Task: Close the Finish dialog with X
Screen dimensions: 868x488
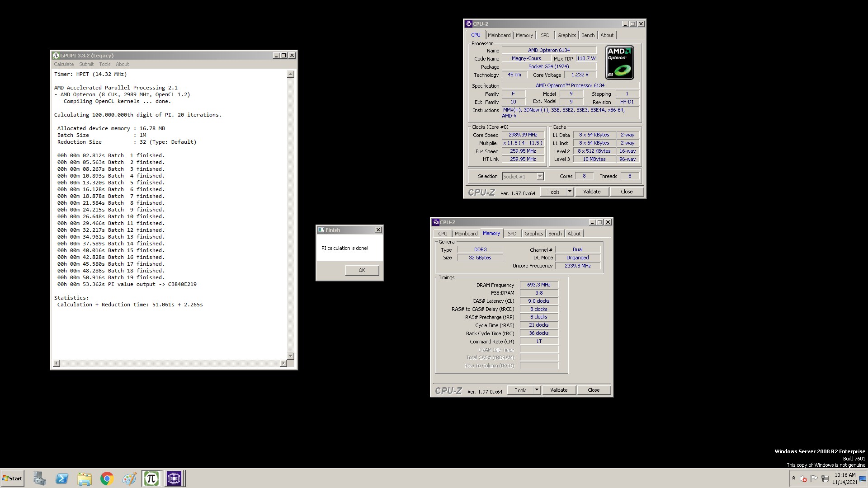Action: point(378,230)
